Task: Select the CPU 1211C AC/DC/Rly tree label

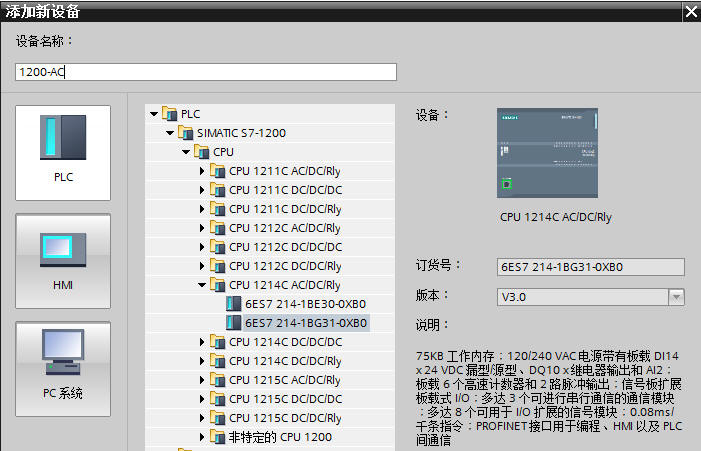Action: coord(285,171)
